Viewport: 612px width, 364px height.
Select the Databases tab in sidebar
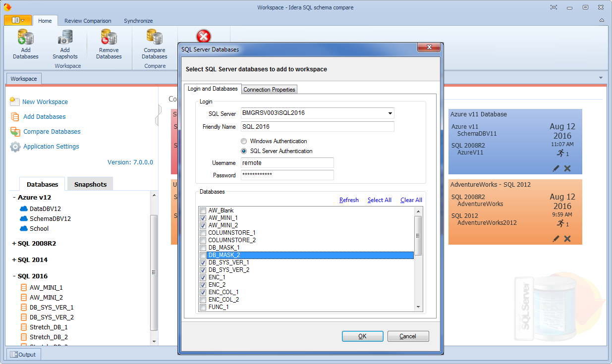click(x=42, y=184)
